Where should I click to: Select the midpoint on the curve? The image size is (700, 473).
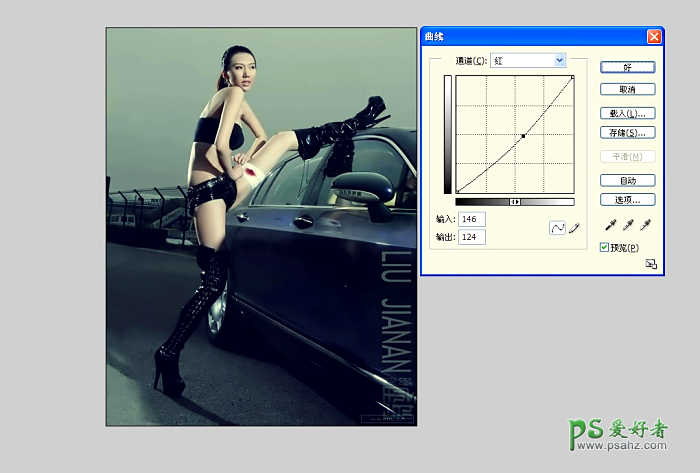pos(523,136)
